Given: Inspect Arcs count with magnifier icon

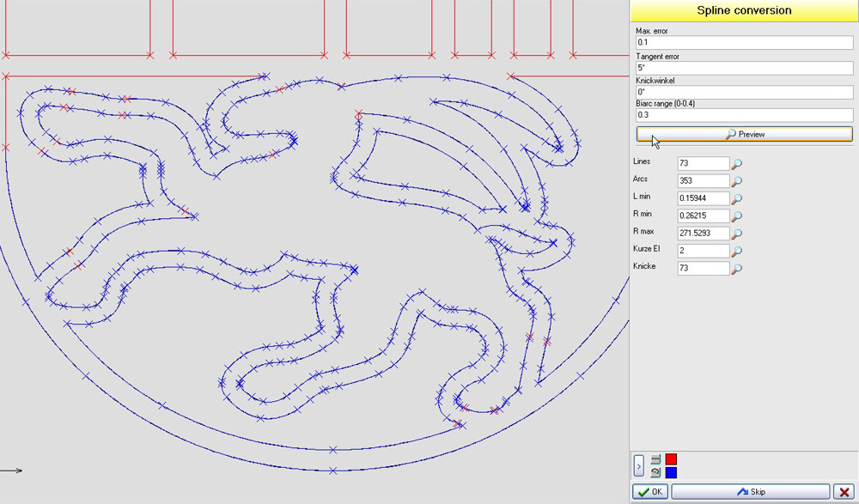Looking at the screenshot, I should 737,181.
